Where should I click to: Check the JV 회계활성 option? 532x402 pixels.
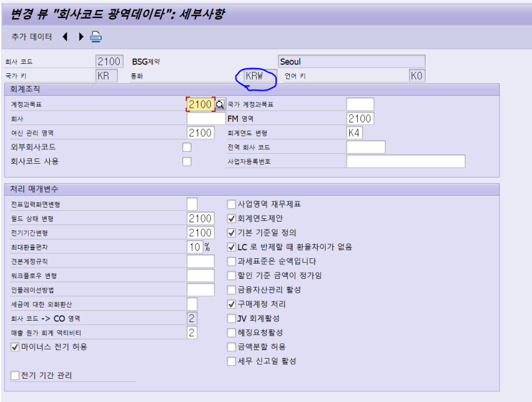(x=230, y=318)
